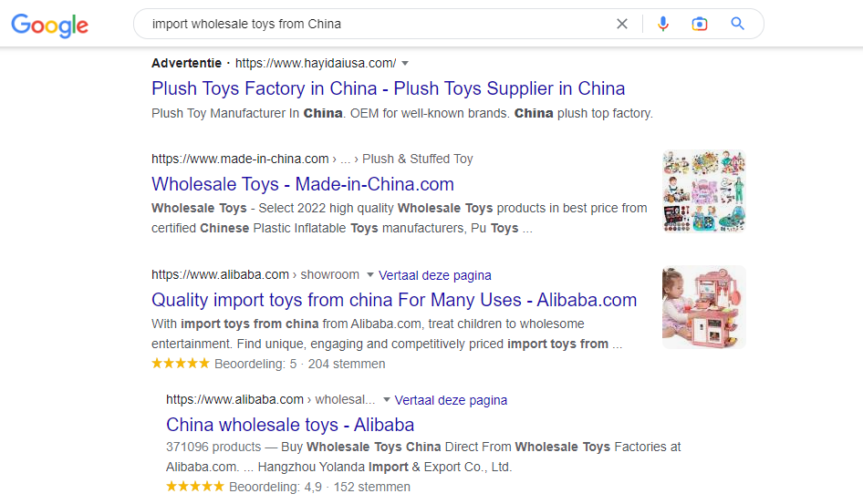Click Vertaal deze pagina for wholesale result
Screen dimensions: 863x504
tap(452, 400)
